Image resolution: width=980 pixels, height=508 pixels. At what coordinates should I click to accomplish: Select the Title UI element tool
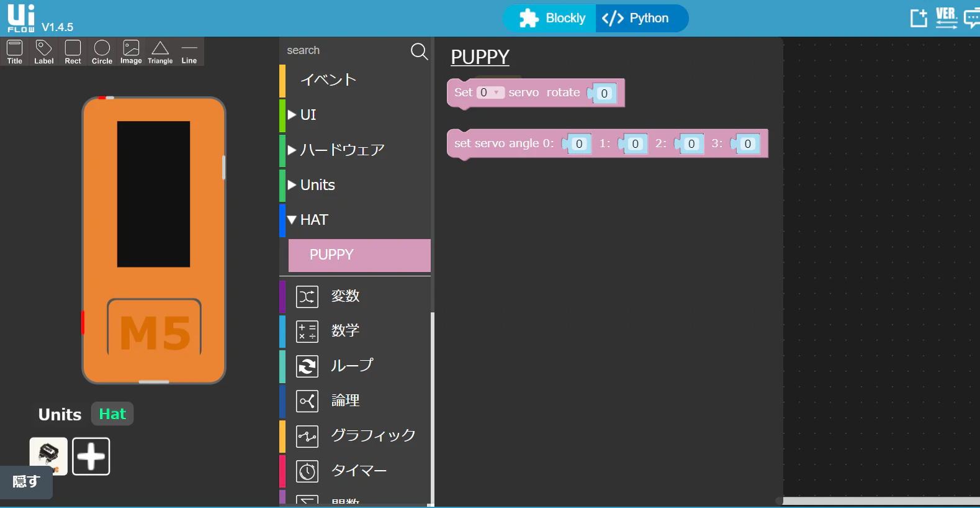pyautogui.click(x=15, y=52)
